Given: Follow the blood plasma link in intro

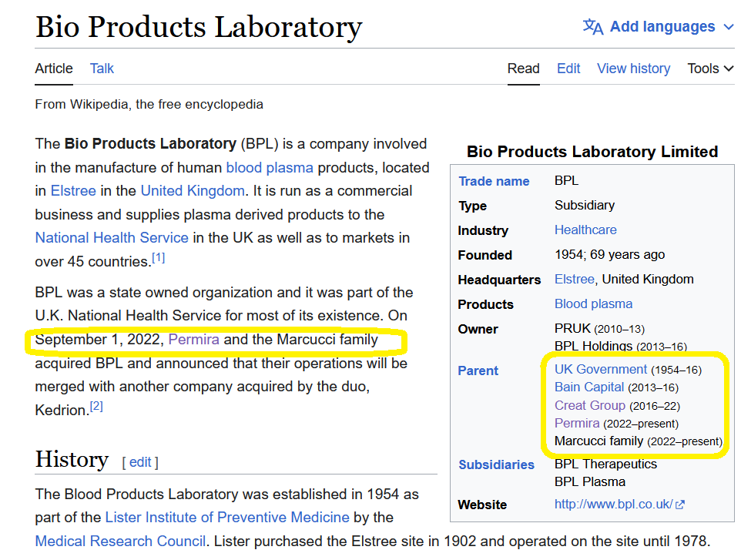Looking at the screenshot, I should pos(270,168).
